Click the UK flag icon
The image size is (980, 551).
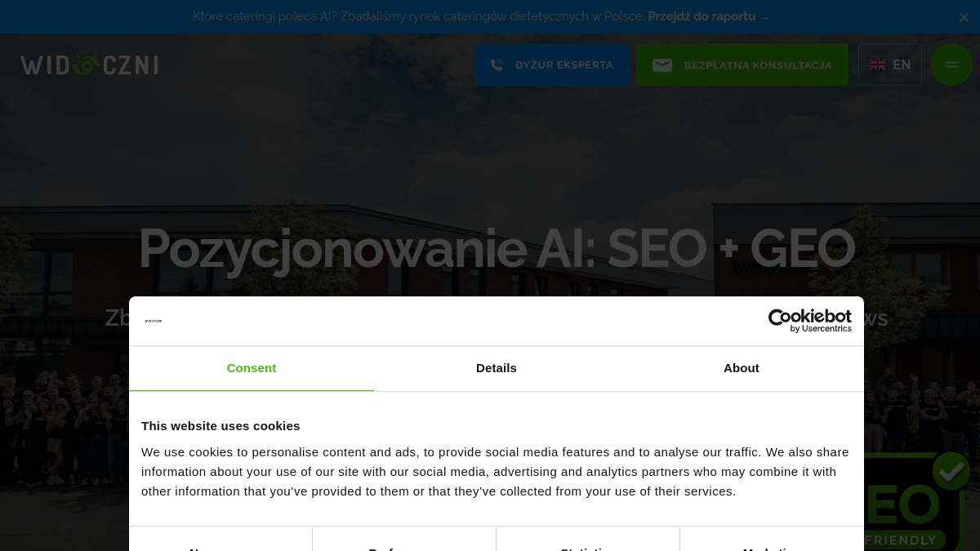coord(877,64)
